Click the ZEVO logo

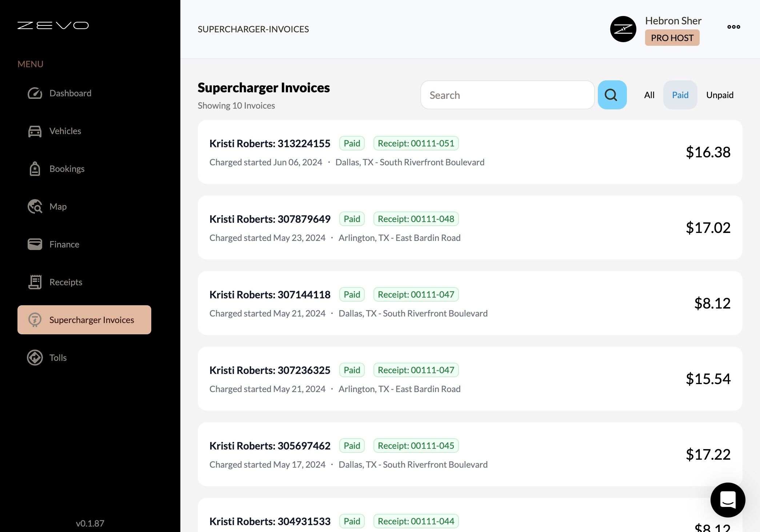coord(53,25)
